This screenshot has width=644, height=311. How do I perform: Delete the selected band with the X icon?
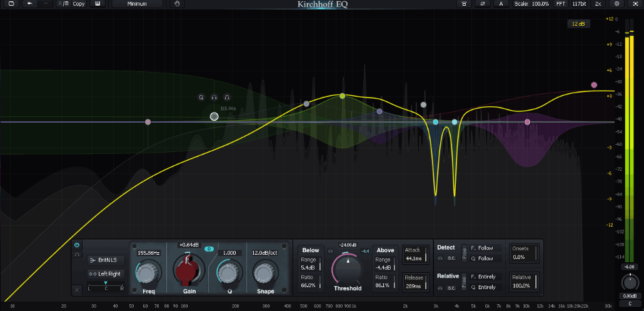point(77,290)
